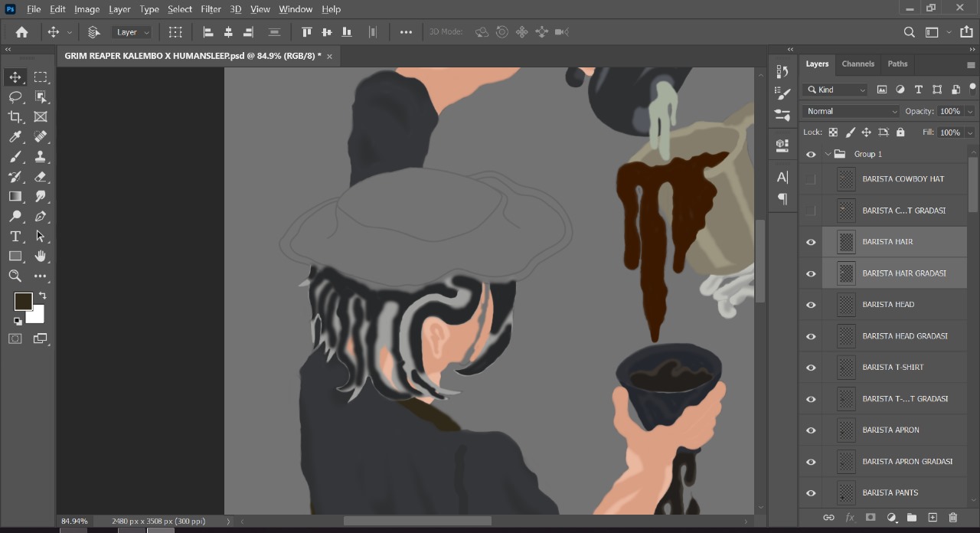Switch to the Paths tab

tap(897, 64)
